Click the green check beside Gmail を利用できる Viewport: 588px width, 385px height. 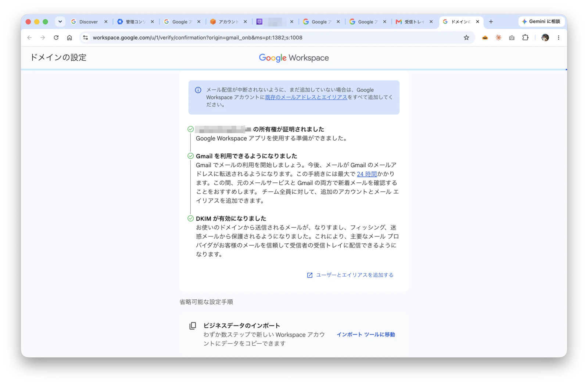[191, 156]
